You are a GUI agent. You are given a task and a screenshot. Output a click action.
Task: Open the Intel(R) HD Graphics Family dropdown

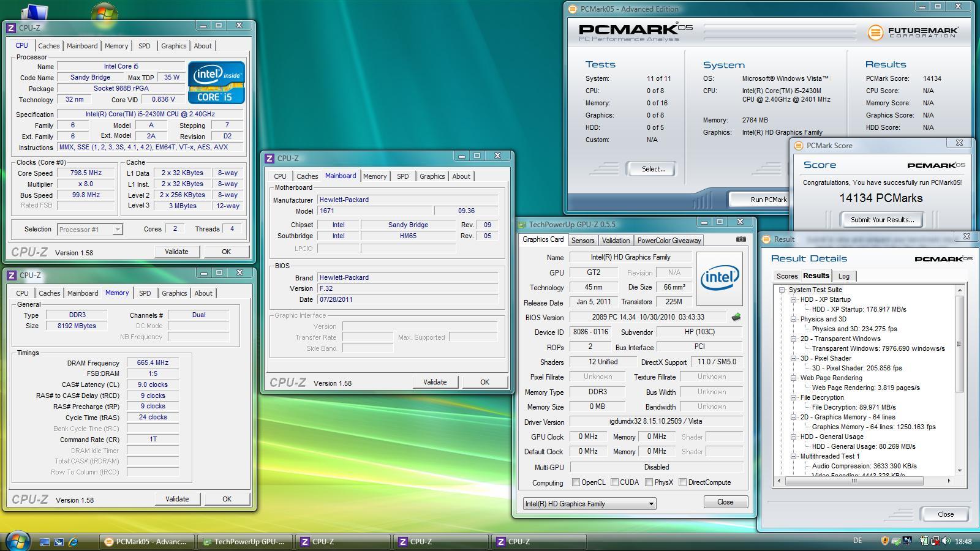pyautogui.click(x=589, y=504)
